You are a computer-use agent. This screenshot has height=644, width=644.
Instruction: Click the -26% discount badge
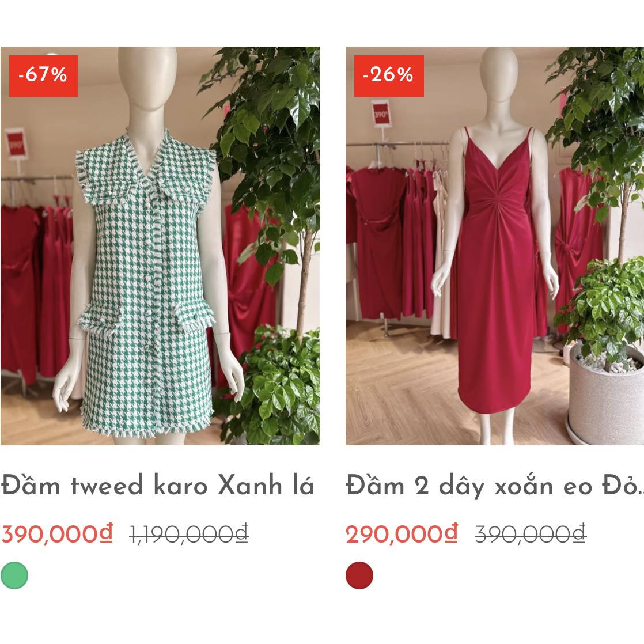pos(389,75)
